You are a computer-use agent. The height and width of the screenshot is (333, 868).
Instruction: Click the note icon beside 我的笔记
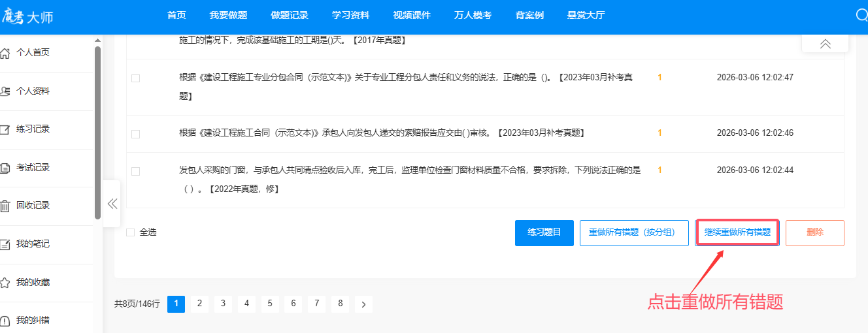coord(5,244)
